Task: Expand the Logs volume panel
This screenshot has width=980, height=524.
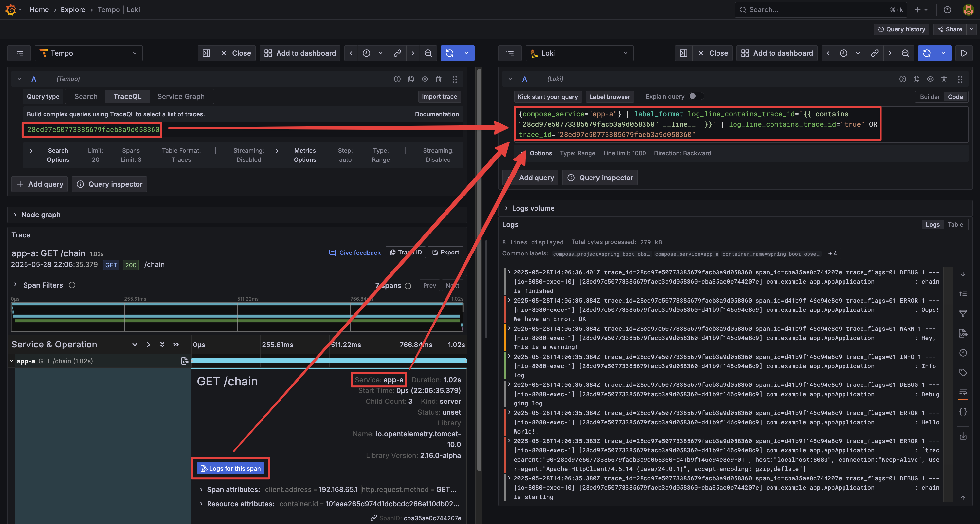Action: 533,208
